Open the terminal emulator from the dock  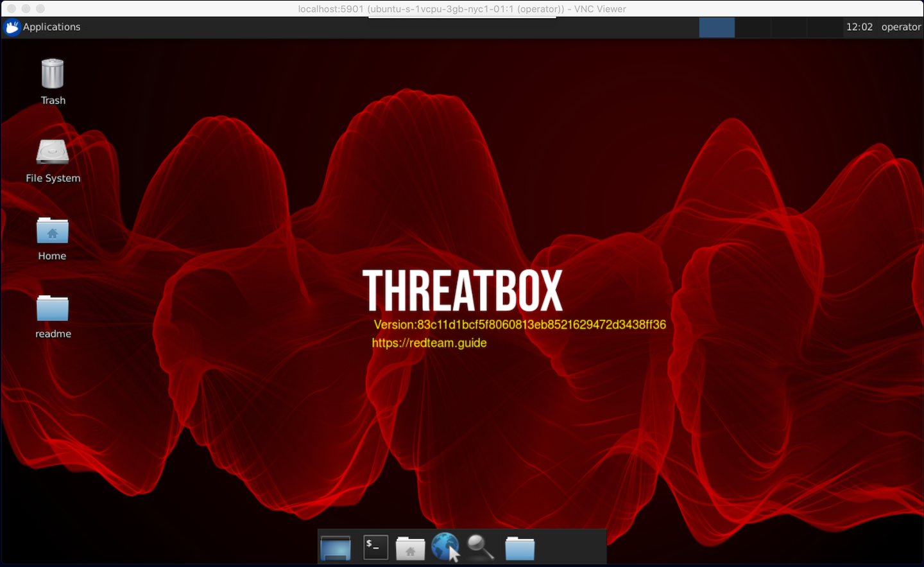click(375, 547)
